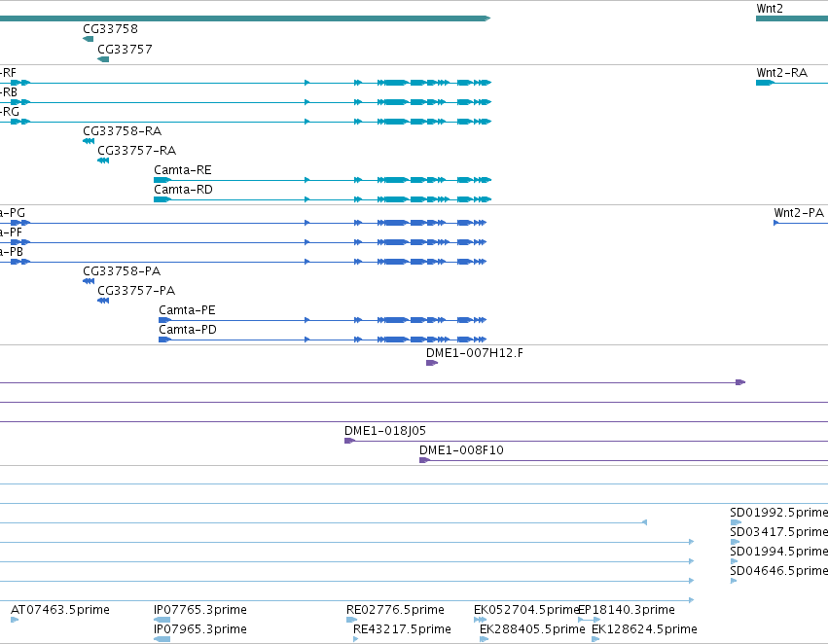Click the DME1-008F10 feature label
This screenshot has height=644, width=828.
pyautogui.click(x=461, y=450)
